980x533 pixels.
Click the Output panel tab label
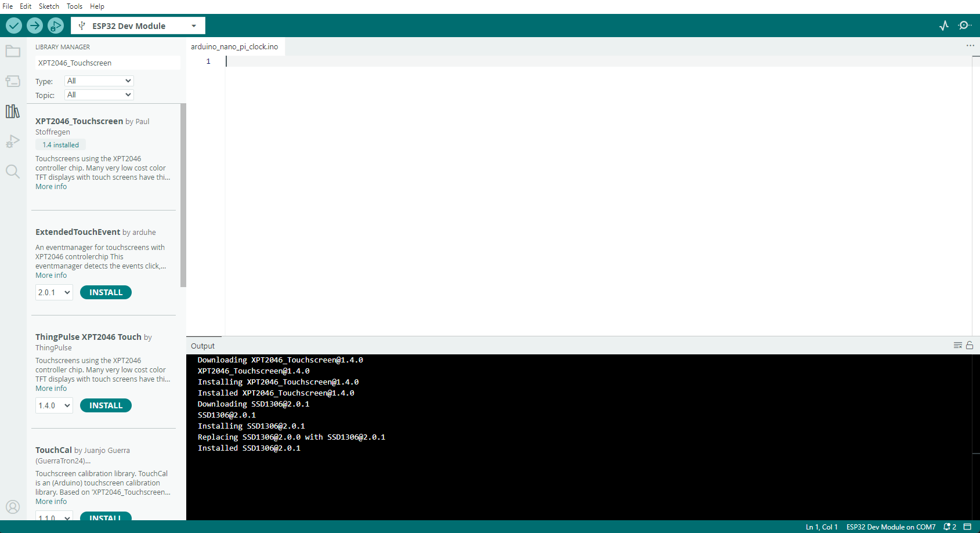[x=202, y=346]
